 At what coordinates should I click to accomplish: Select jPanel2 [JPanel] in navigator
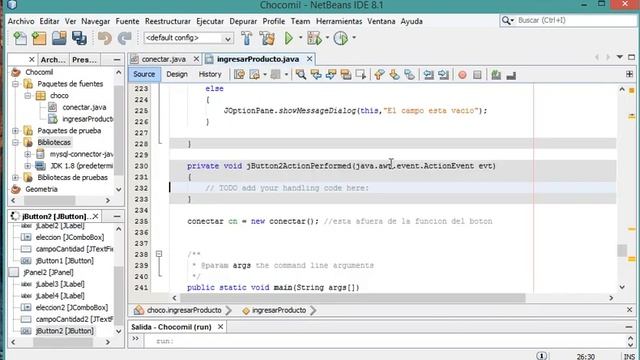click(x=48, y=272)
